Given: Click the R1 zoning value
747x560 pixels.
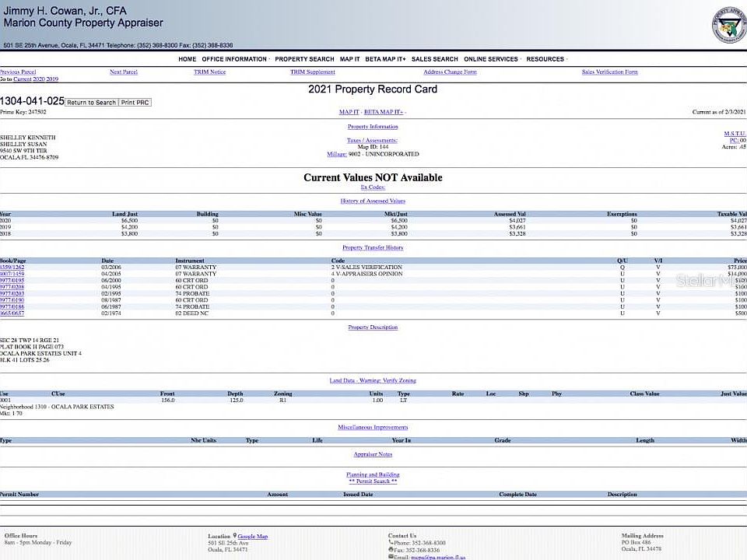Looking at the screenshot, I should click(283, 401).
